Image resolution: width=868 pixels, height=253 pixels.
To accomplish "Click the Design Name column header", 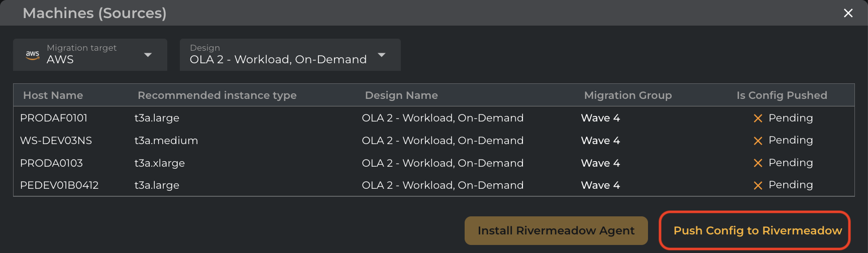I will click(x=401, y=95).
